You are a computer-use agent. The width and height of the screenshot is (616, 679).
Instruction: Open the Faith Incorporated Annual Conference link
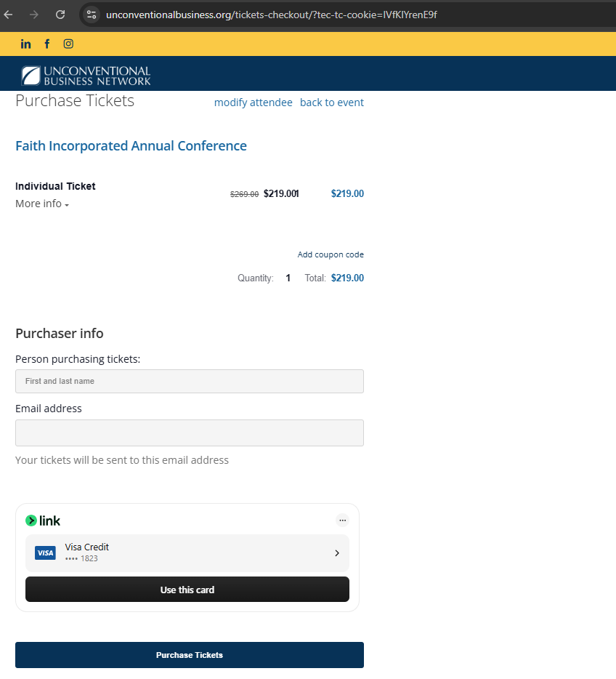click(x=131, y=146)
